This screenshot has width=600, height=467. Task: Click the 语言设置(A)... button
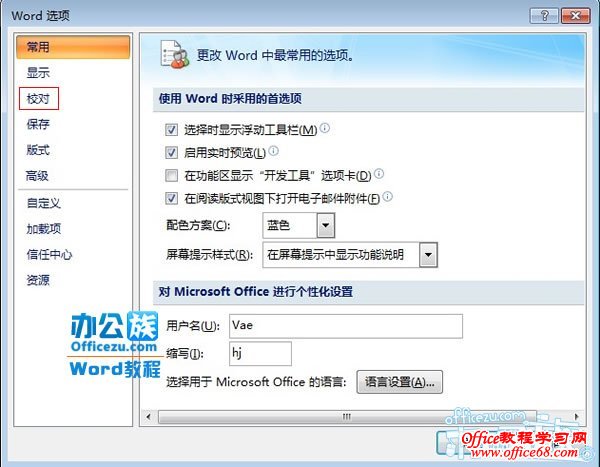[x=399, y=382]
